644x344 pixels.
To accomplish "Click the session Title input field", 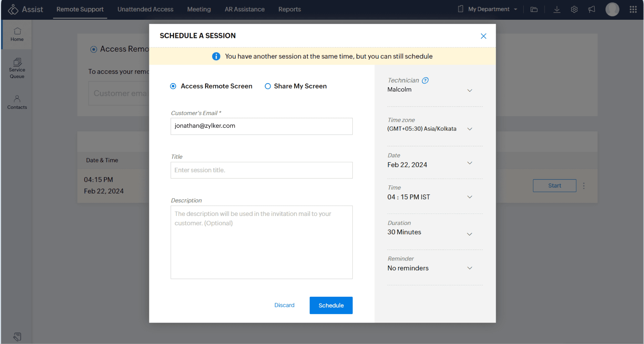I will [x=261, y=170].
